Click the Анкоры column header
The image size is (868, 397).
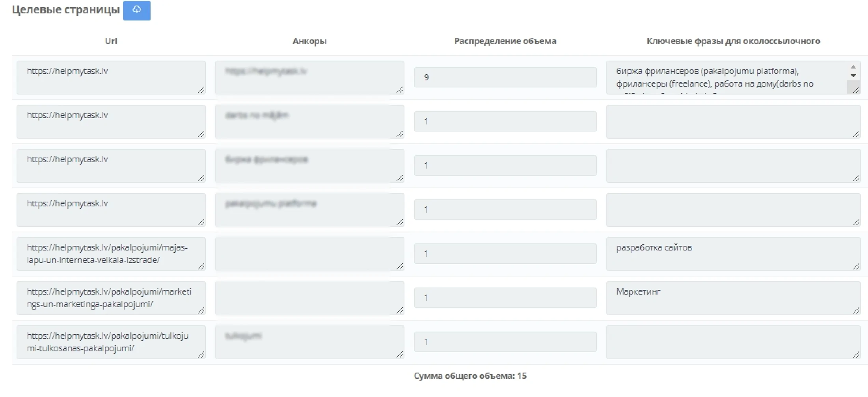[x=309, y=41]
